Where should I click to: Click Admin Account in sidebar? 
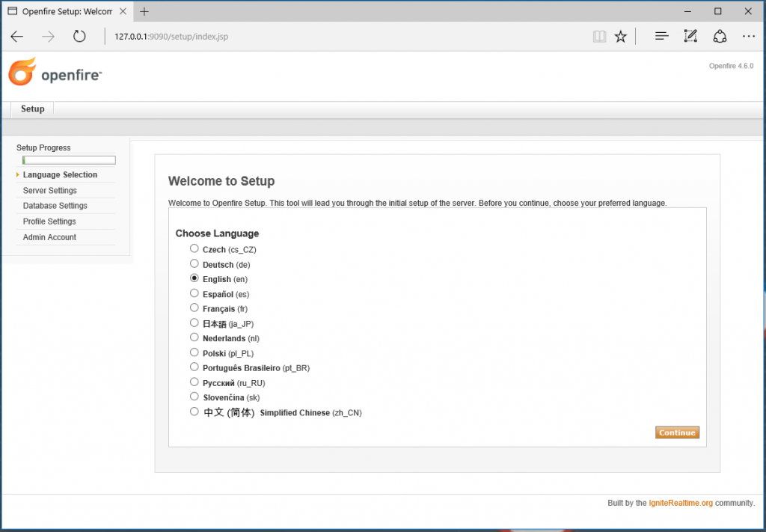pyautogui.click(x=49, y=237)
